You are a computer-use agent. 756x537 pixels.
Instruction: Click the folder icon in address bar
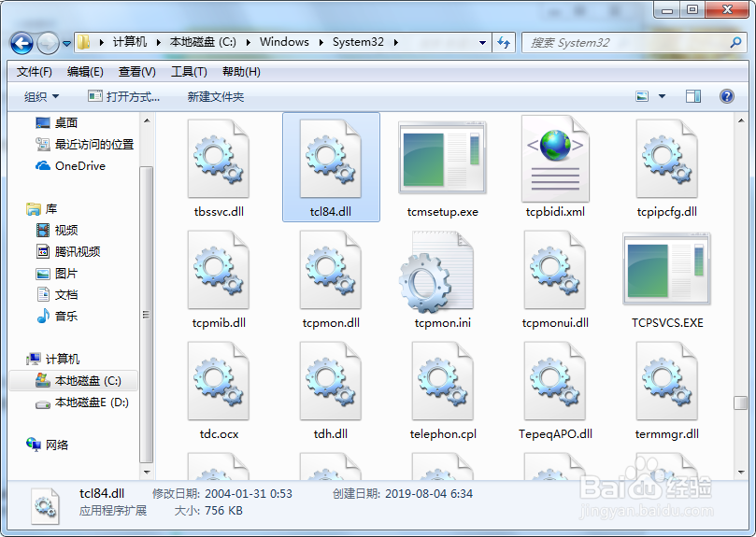[x=84, y=42]
